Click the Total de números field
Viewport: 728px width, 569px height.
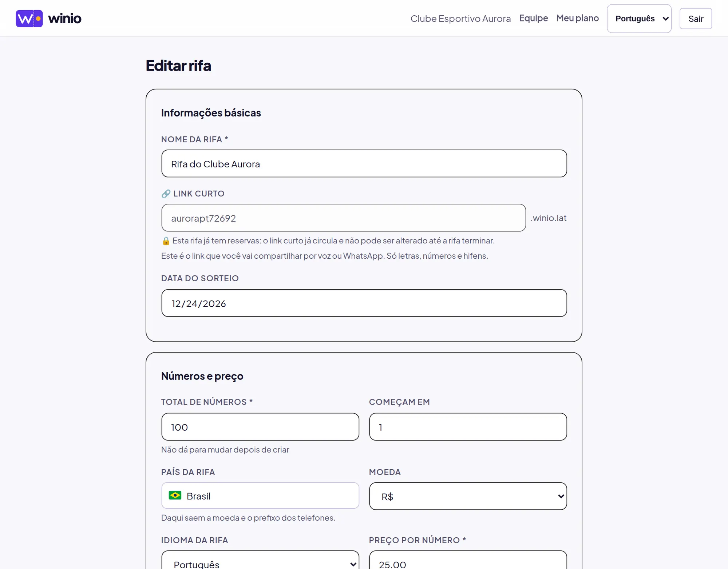[260, 427]
